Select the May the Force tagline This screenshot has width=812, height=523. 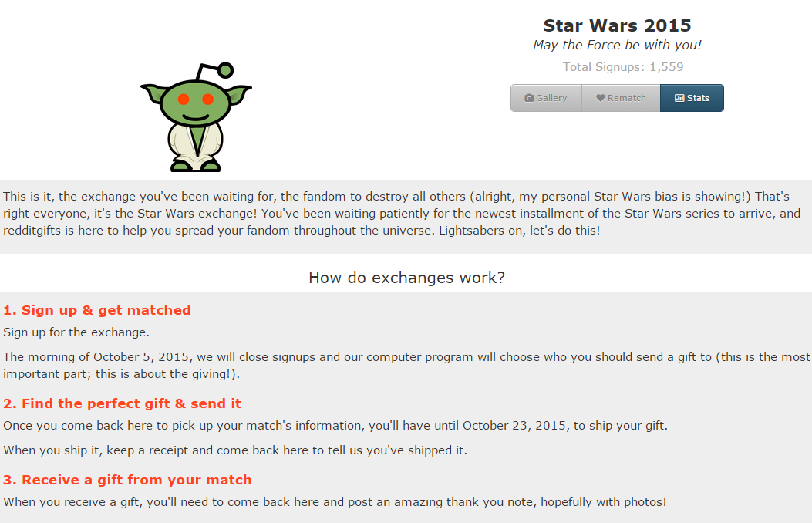click(x=617, y=45)
